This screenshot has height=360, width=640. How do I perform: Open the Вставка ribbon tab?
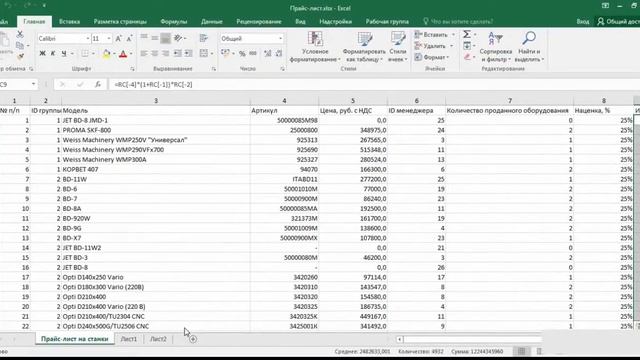pos(69,21)
